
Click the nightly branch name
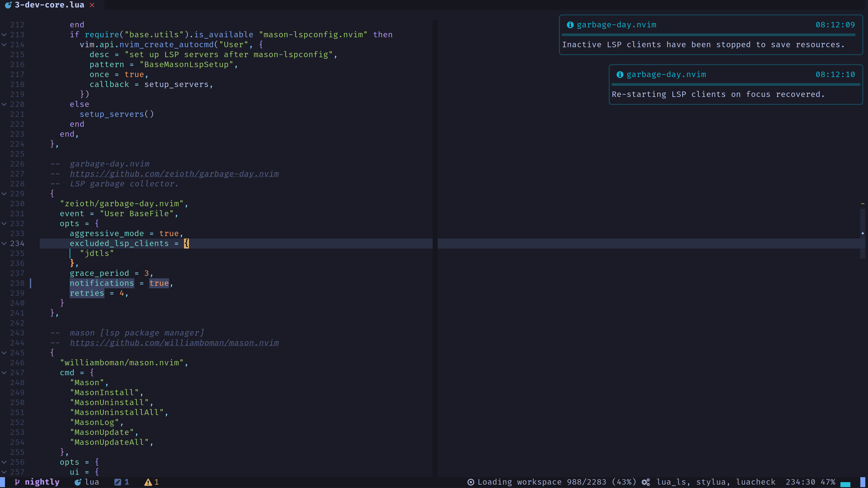[42, 482]
